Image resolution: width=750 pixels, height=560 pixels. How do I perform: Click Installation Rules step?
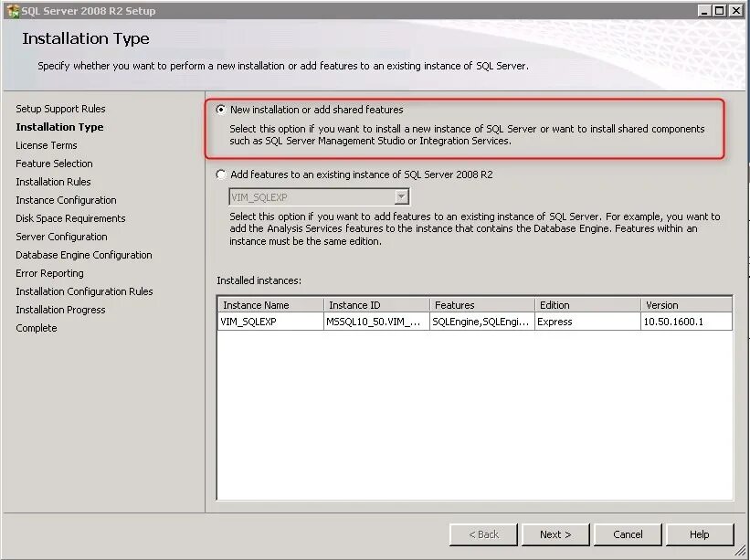[53, 182]
